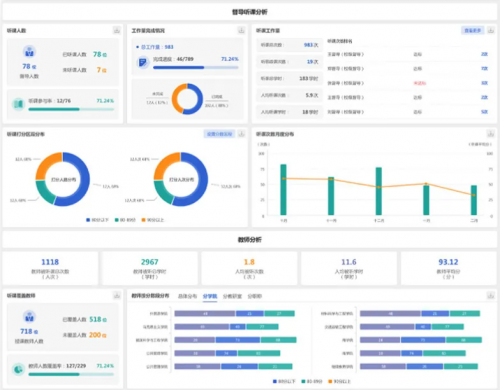Download the 听课次数月度分布 chart

tap(491, 134)
